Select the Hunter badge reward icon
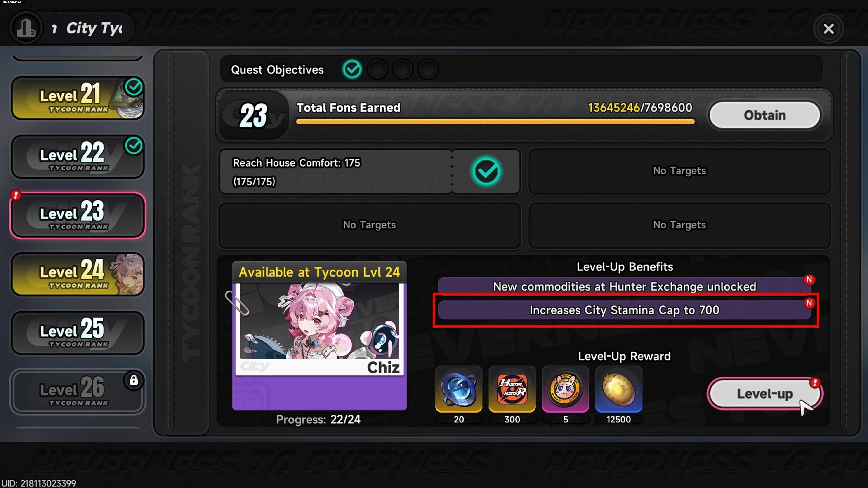868x488 pixels. point(512,389)
